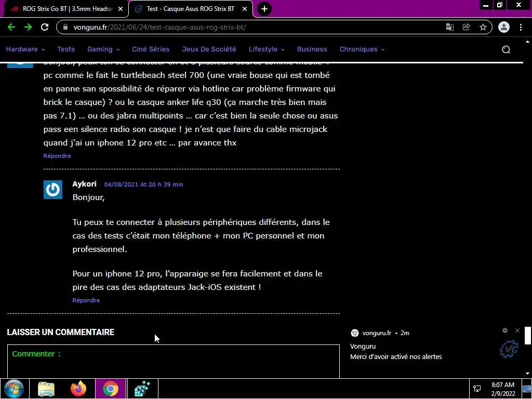This screenshot has width=532, height=399.
Task: Click the 04/08/2021 At 20 h 39 min timestamp
Action: click(143, 184)
